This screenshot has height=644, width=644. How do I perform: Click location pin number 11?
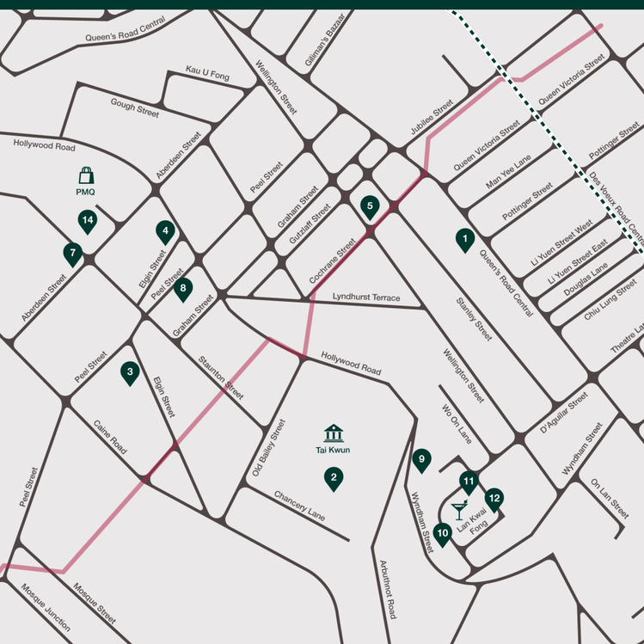[469, 481]
